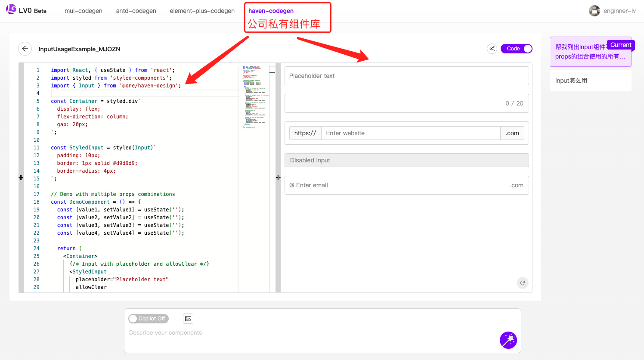Click the back arrow button
The image size is (644, 360).
(x=25, y=49)
